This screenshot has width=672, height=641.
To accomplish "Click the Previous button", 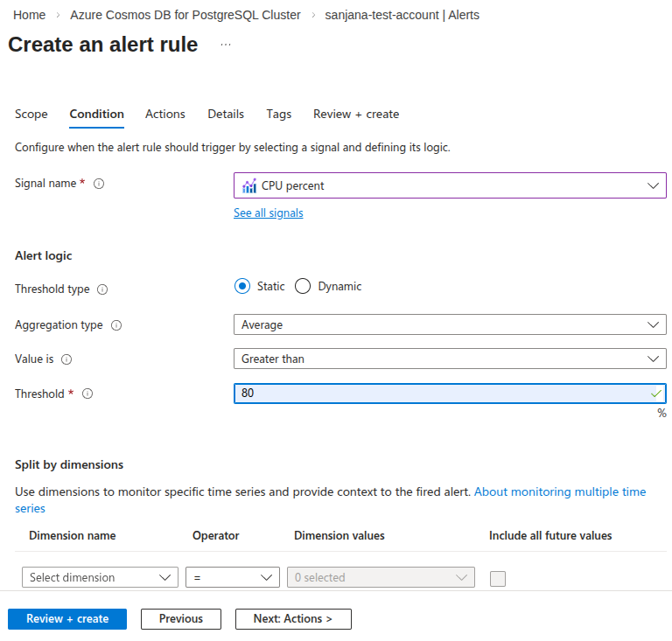I will (181, 619).
